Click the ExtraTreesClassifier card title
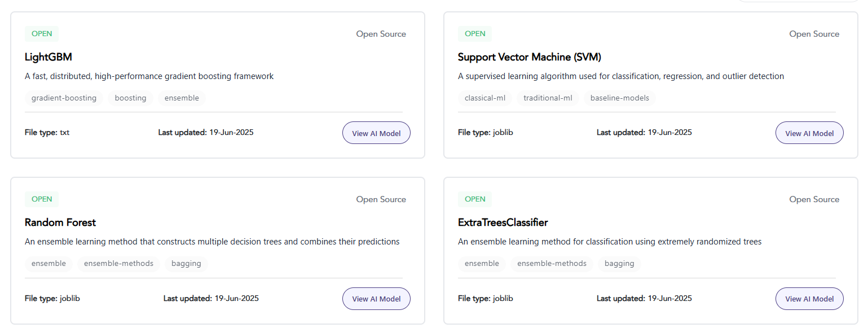This screenshot has height=332, width=868. click(x=503, y=222)
